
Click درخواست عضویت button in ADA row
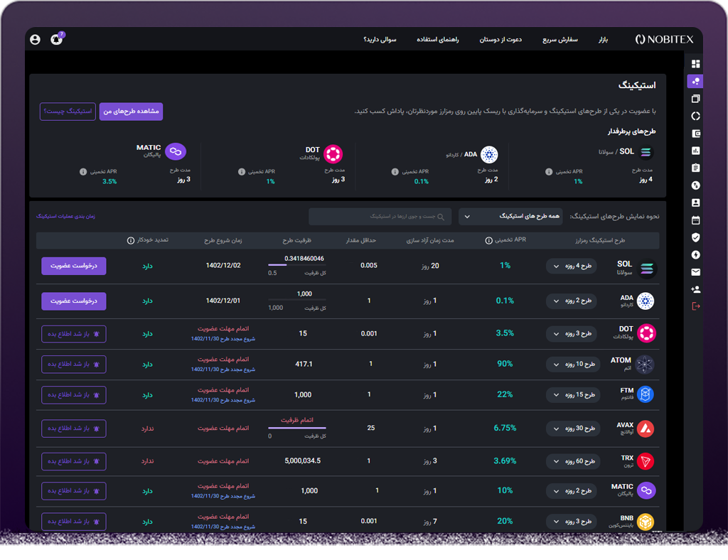(x=74, y=301)
